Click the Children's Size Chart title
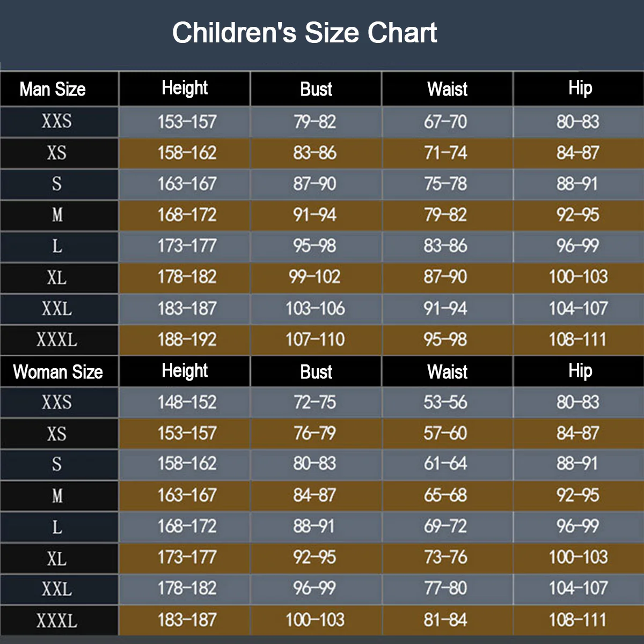The height and width of the screenshot is (644, 644). (304, 33)
